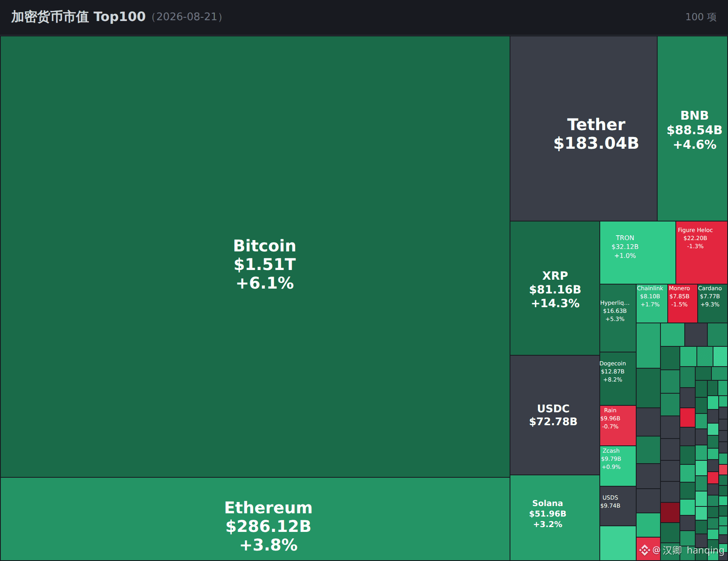728x561 pixels.
Task: Choose the Zcash $9.79B cell
Action: point(618,466)
